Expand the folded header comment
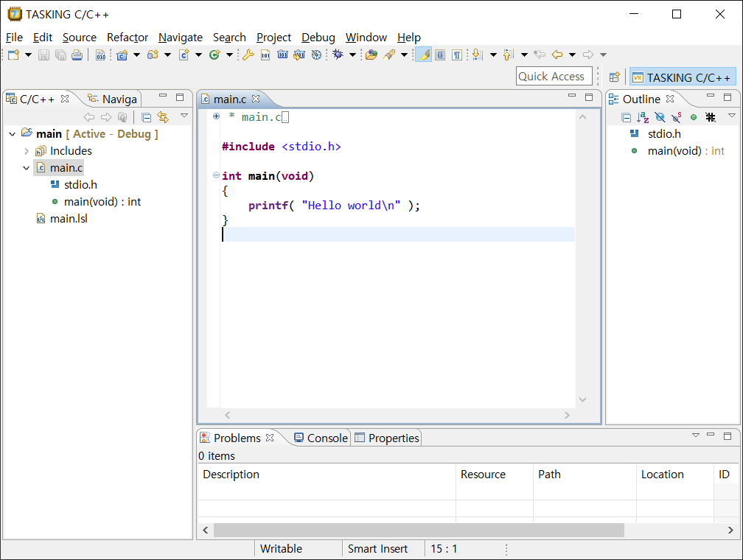743x560 pixels. pos(216,116)
